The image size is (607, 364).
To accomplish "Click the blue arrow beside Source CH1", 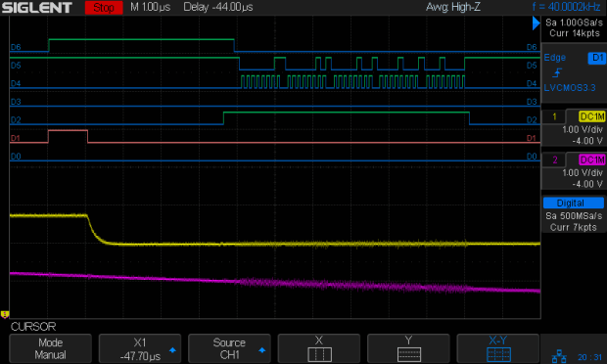I will click(262, 350).
